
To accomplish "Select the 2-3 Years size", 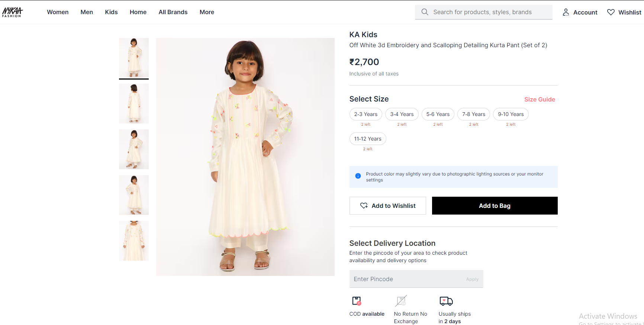I will pyautogui.click(x=366, y=114).
